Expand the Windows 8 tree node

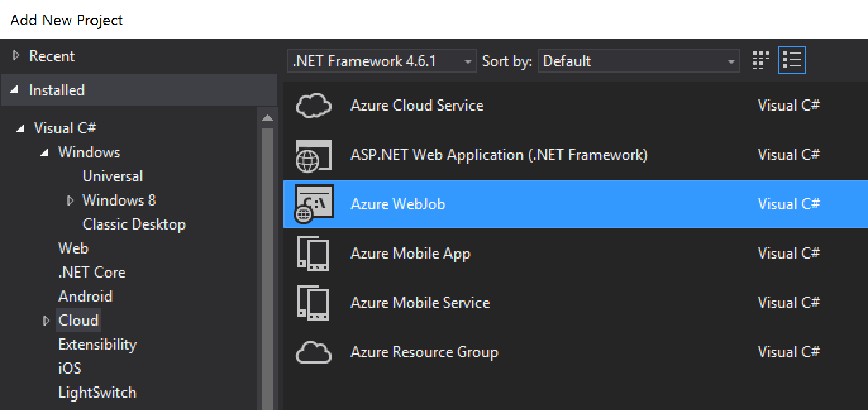(x=70, y=200)
